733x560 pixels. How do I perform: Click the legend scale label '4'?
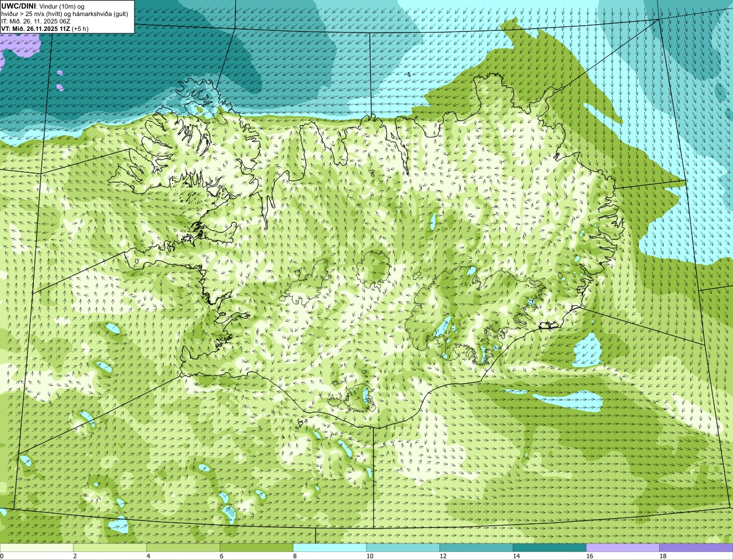tap(148, 556)
